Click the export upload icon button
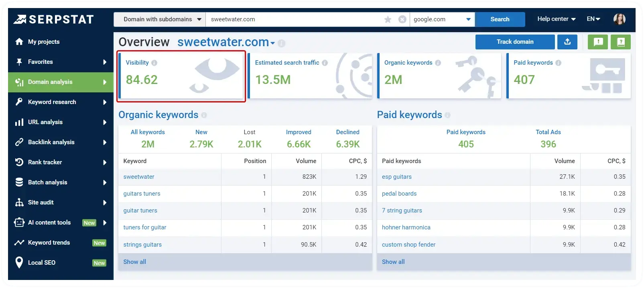Viewport: 644px width, 288px height. [567, 42]
